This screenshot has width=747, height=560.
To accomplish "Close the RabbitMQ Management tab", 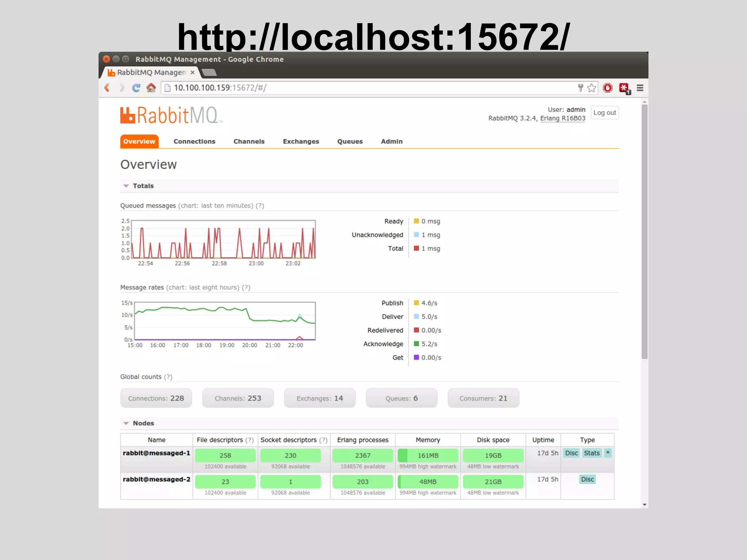I will [193, 73].
